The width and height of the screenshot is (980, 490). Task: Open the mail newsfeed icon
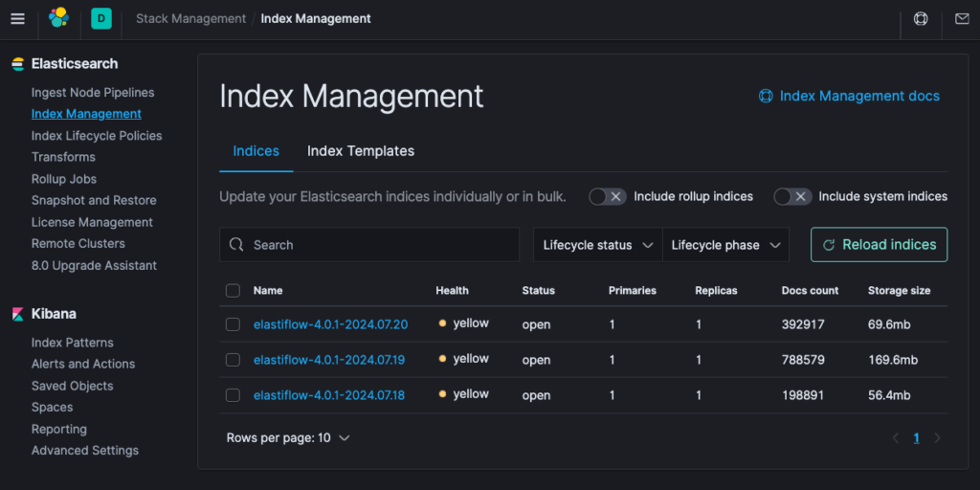(962, 19)
